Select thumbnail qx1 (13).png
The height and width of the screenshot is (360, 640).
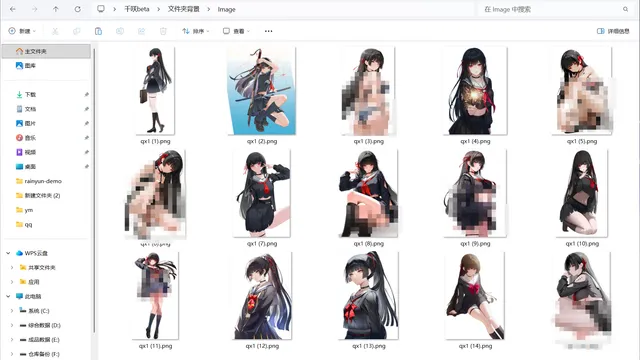(x=369, y=296)
